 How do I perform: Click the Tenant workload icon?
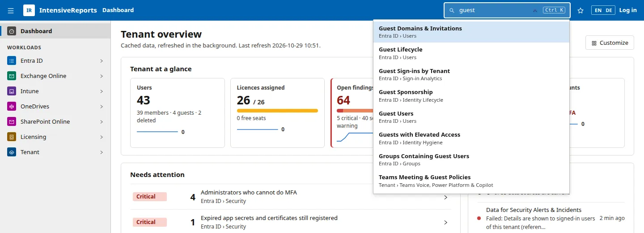pos(12,152)
